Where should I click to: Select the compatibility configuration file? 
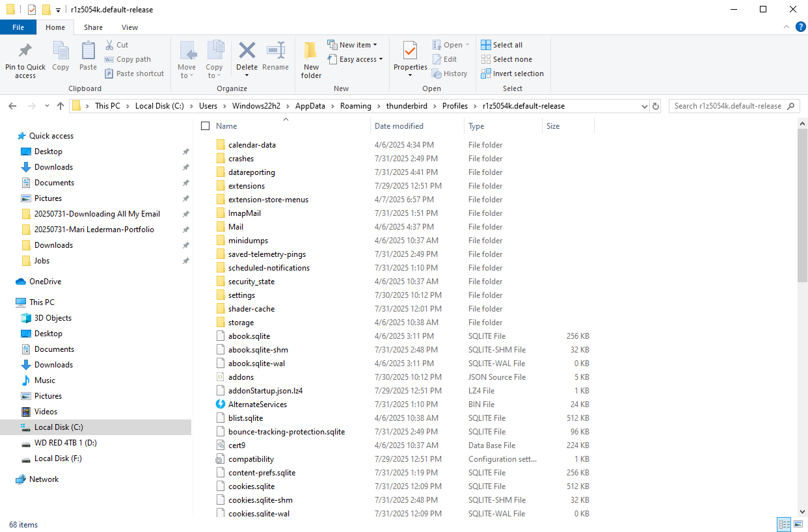[251, 459]
